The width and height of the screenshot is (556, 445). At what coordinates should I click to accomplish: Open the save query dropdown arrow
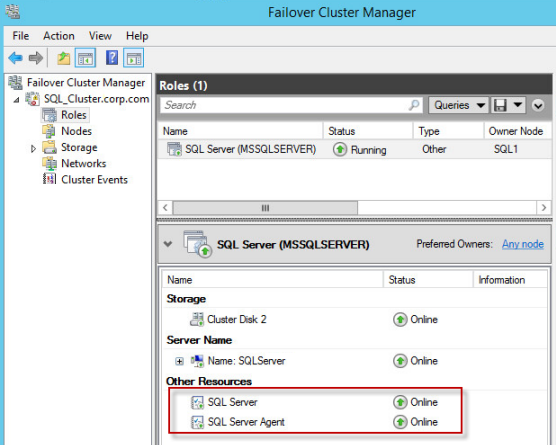(x=518, y=105)
